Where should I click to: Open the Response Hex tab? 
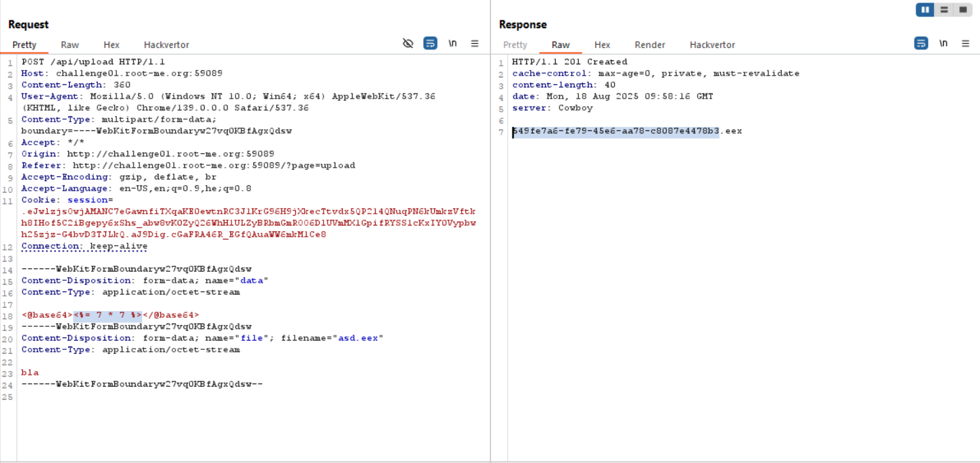click(602, 45)
